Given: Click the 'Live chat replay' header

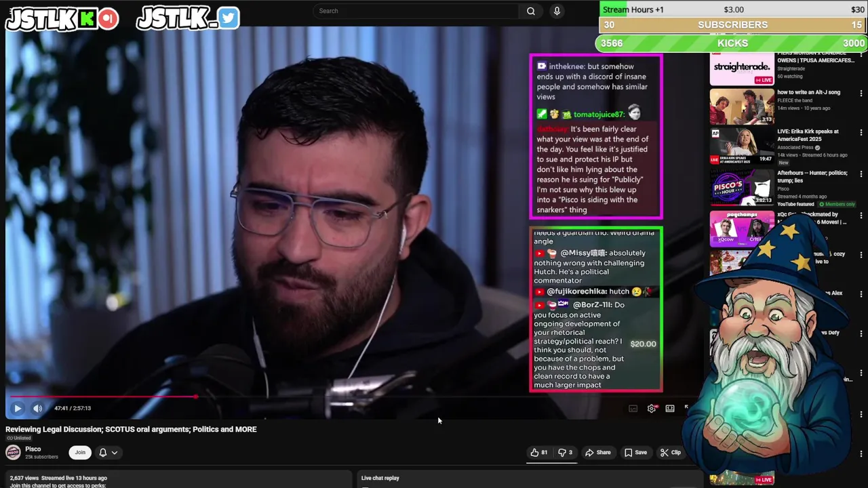Looking at the screenshot, I should pyautogui.click(x=380, y=478).
